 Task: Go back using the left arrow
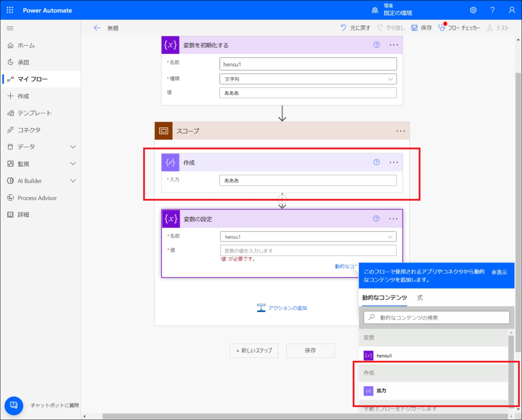point(97,28)
